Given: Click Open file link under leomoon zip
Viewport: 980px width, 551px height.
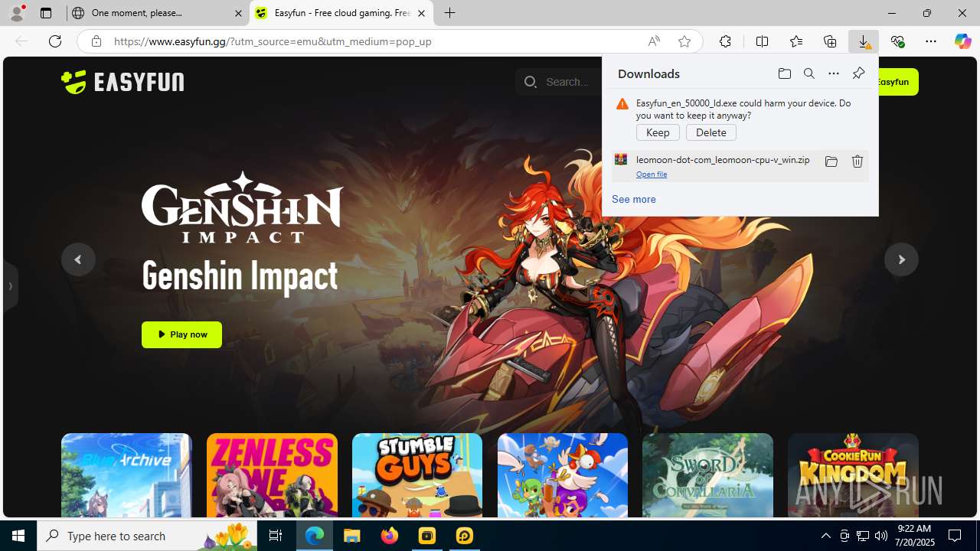Looking at the screenshot, I should tap(652, 174).
